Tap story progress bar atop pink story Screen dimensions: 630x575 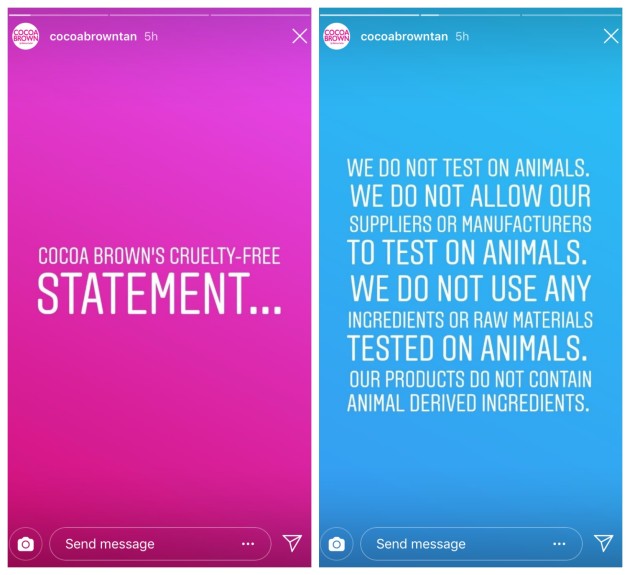(x=160, y=14)
